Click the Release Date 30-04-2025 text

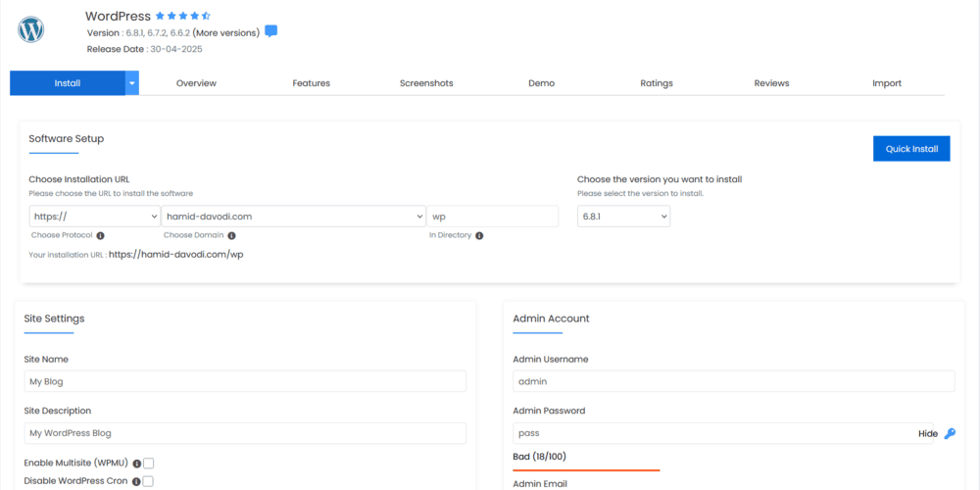(144, 49)
